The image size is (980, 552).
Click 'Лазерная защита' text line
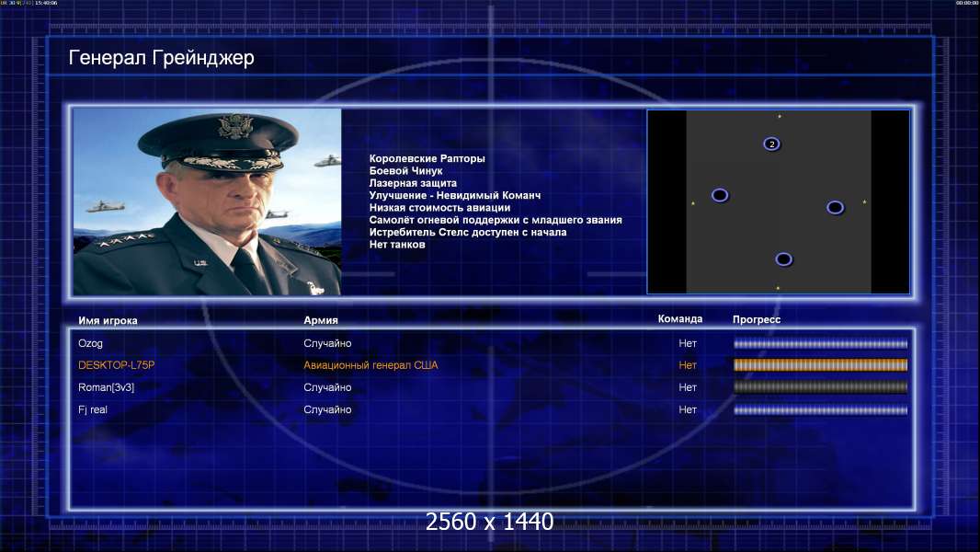click(413, 183)
